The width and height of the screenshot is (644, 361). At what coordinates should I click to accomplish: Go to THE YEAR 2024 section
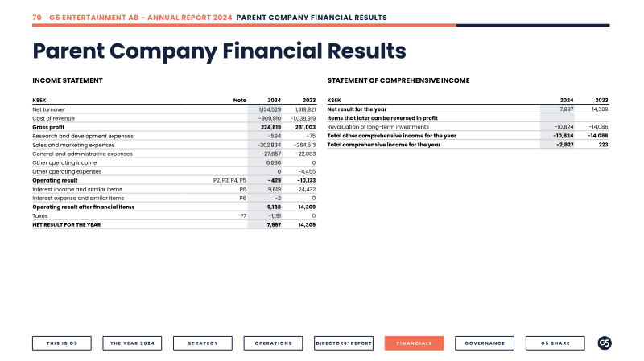click(132, 343)
